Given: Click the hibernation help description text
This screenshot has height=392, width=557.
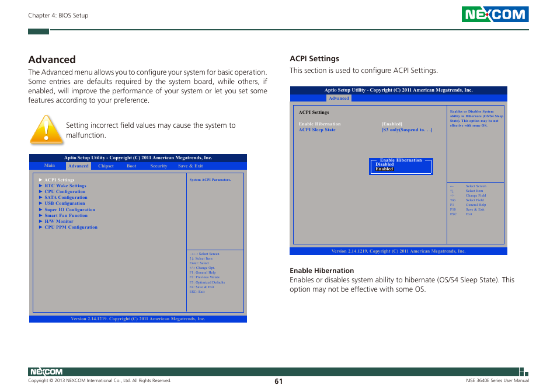Looking at the screenshot, I should click(x=476, y=118).
